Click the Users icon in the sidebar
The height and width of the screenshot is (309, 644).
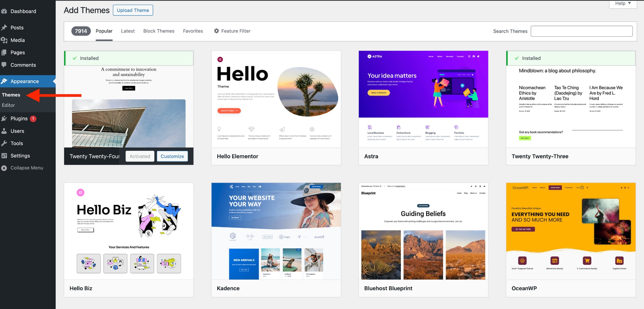point(5,131)
